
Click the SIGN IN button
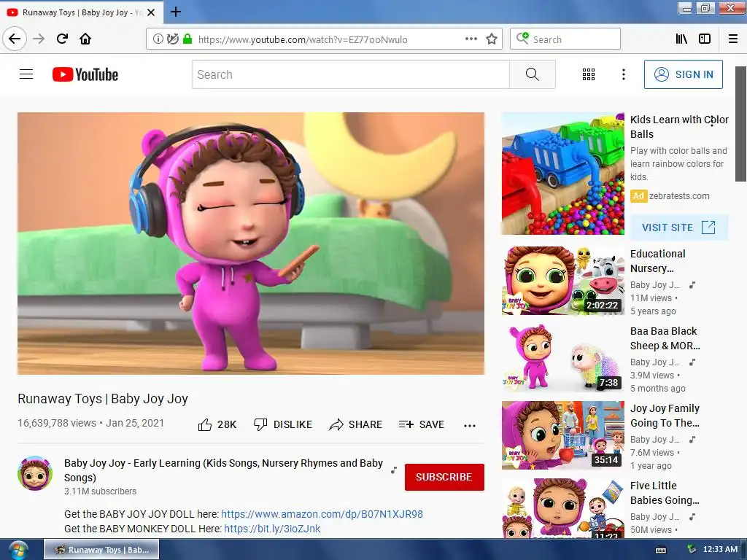pos(683,74)
